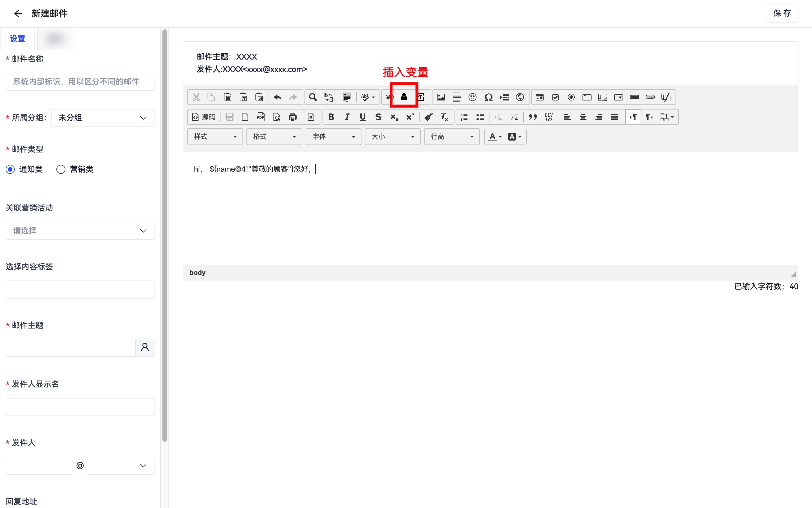Toggle italic formatting
The height and width of the screenshot is (508, 812).
347,117
